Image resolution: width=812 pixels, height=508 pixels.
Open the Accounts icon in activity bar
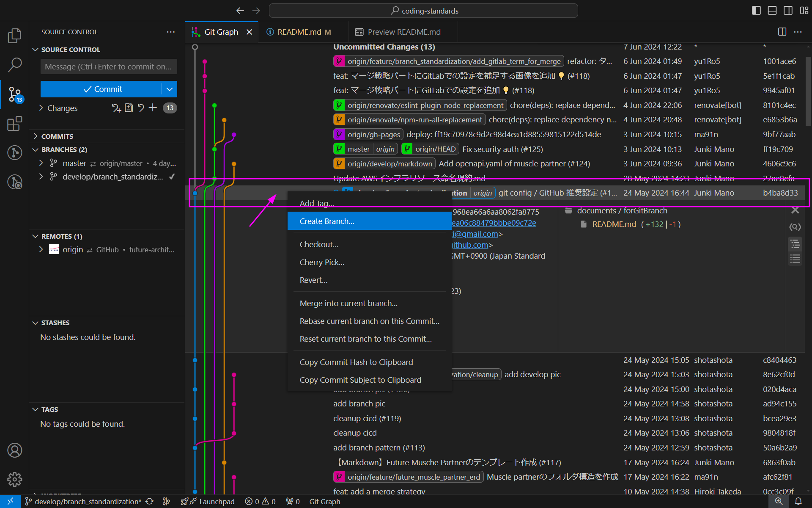pyautogui.click(x=14, y=450)
